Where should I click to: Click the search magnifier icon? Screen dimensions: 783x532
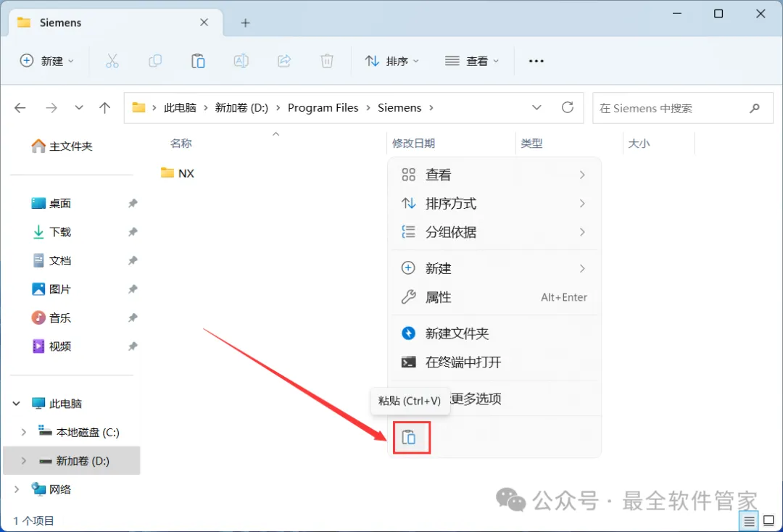pos(755,108)
